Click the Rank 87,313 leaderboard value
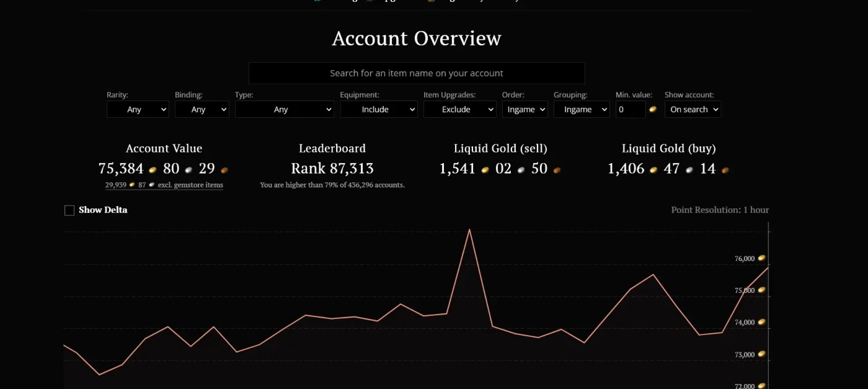This screenshot has height=389, width=868. tap(332, 168)
